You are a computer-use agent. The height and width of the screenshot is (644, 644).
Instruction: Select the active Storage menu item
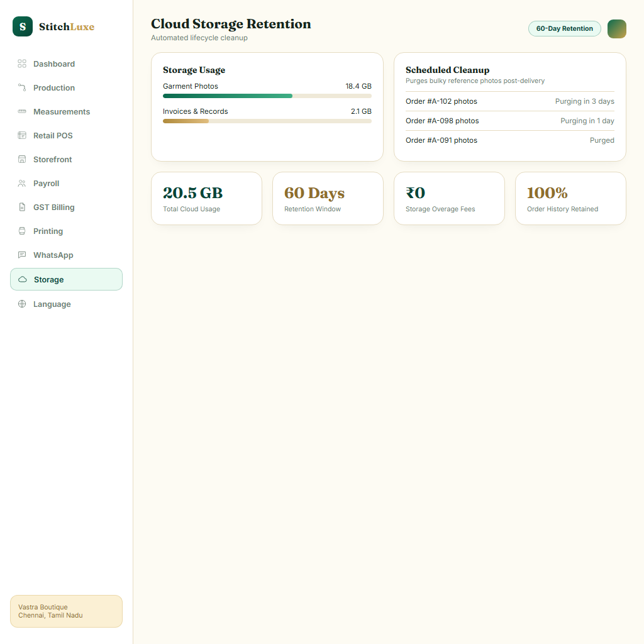pyautogui.click(x=66, y=279)
